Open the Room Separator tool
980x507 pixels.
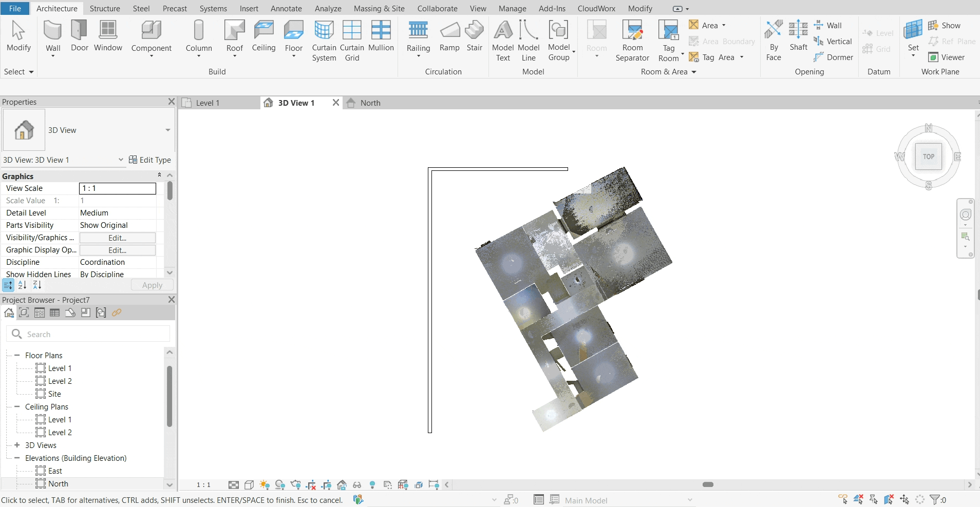pyautogui.click(x=633, y=40)
